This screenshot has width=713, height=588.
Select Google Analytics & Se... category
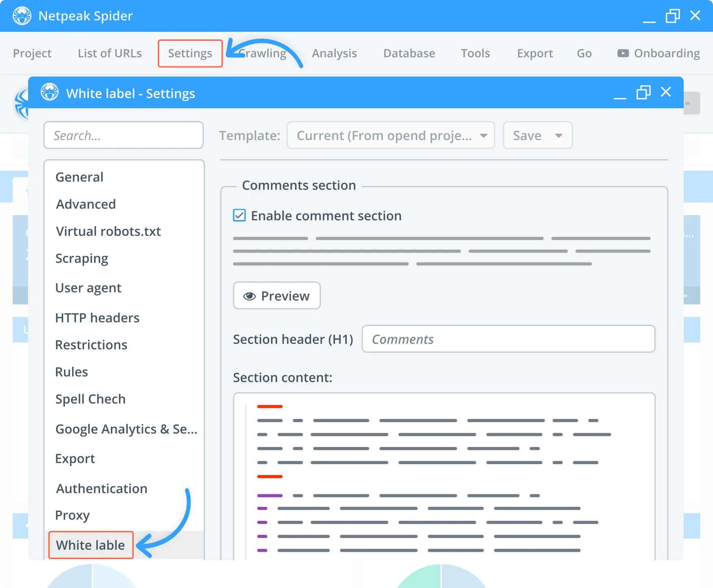(x=126, y=429)
